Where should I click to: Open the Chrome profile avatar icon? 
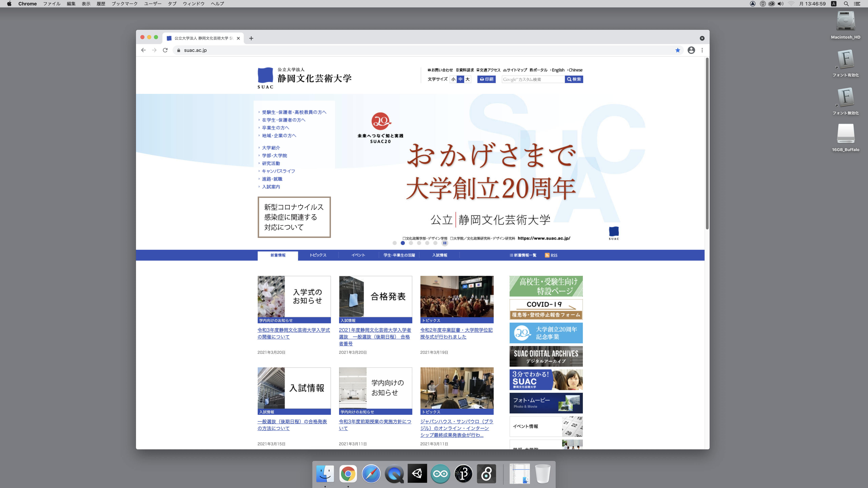tap(691, 50)
